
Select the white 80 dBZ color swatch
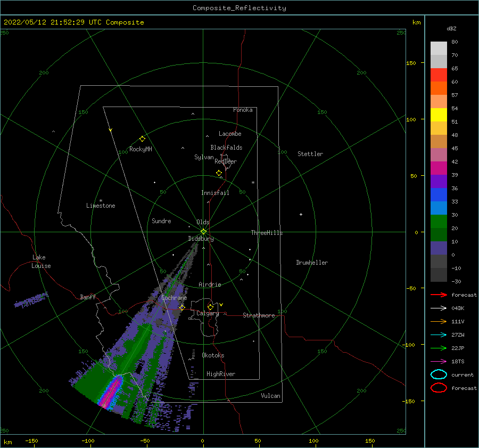[x=439, y=48]
